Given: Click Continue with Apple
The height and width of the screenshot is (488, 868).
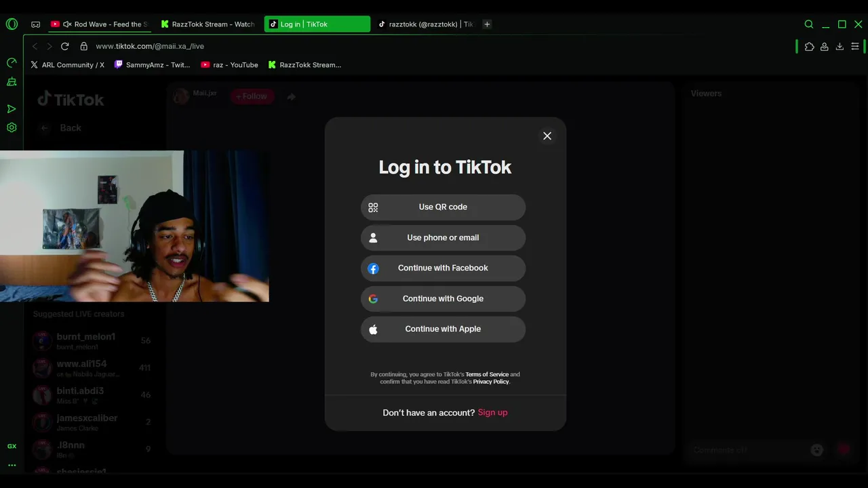Looking at the screenshot, I should pyautogui.click(x=443, y=329).
